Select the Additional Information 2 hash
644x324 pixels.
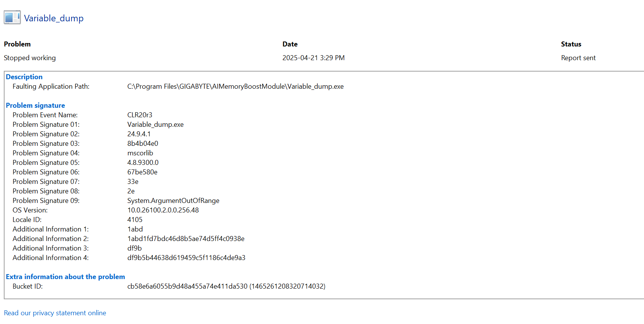186,239
